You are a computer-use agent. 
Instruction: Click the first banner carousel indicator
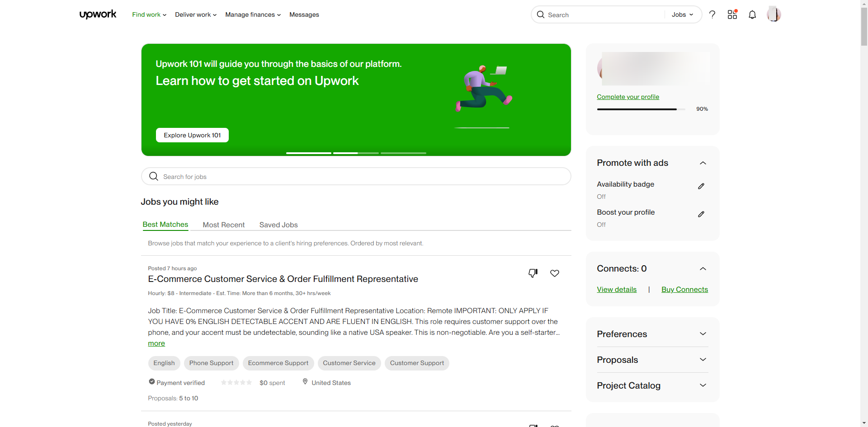point(309,153)
